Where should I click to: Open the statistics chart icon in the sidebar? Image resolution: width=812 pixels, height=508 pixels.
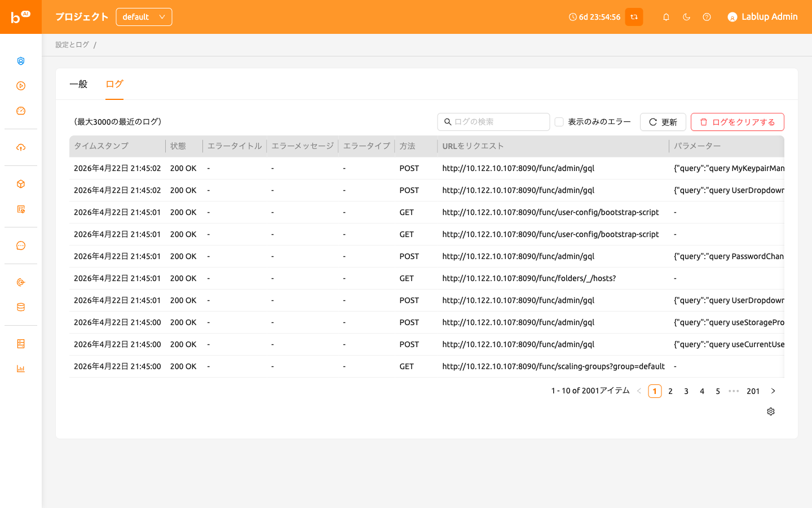[21, 369]
